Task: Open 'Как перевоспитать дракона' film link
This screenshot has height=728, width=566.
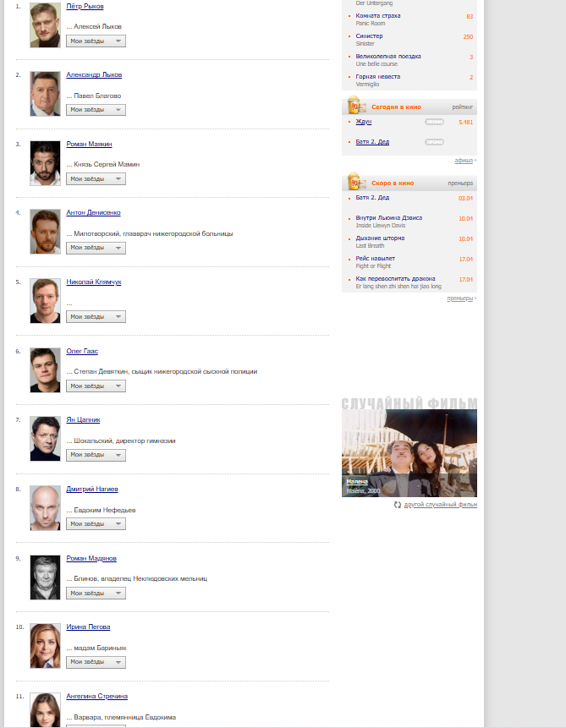Action: [x=395, y=279]
